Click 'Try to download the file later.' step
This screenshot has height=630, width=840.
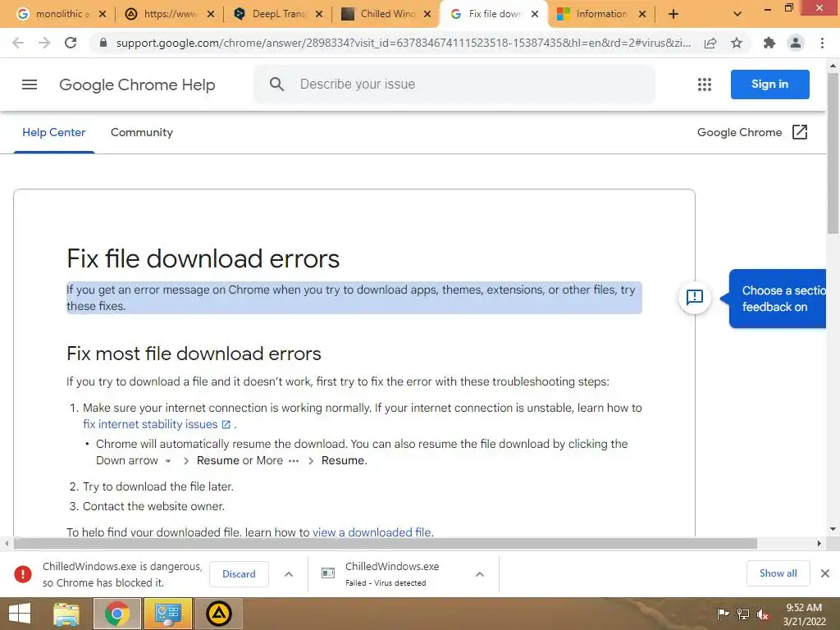point(158,486)
